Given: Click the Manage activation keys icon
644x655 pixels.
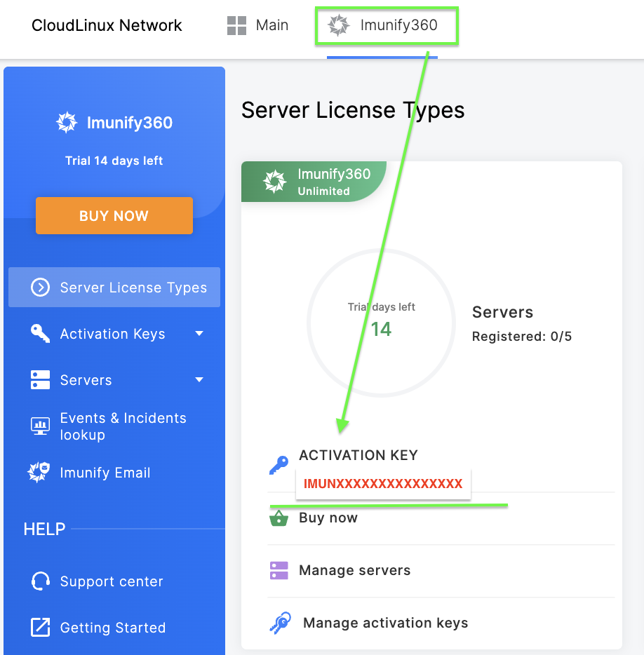Looking at the screenshot, I should (281, 623).
